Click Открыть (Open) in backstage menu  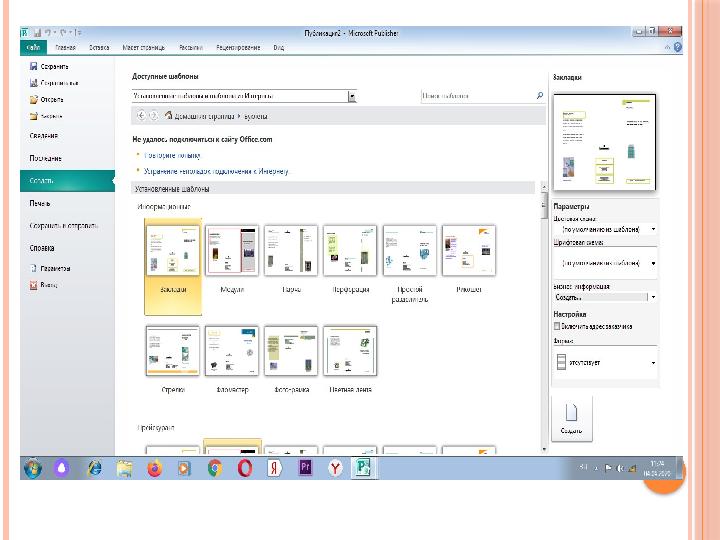coord(46,100)
